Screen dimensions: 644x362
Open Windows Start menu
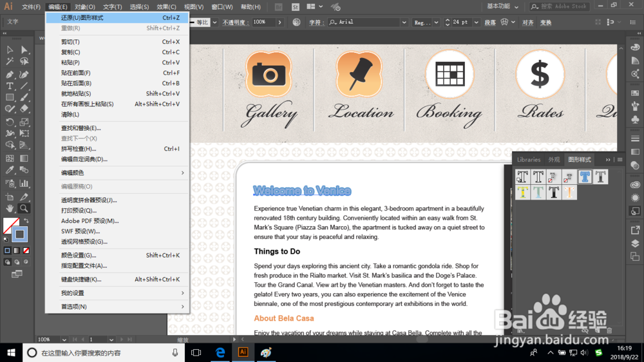coord(11,352)
